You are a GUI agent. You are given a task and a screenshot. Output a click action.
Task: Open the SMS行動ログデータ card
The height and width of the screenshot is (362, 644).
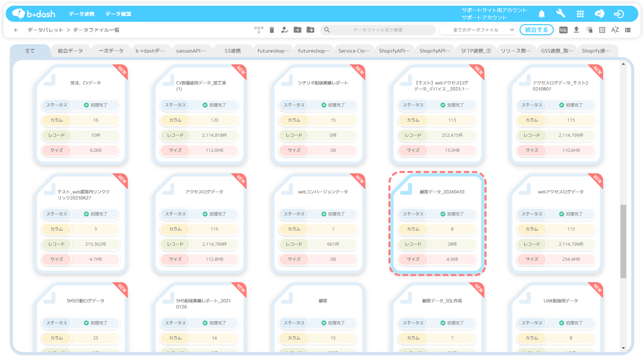click(x=81, y=317)
